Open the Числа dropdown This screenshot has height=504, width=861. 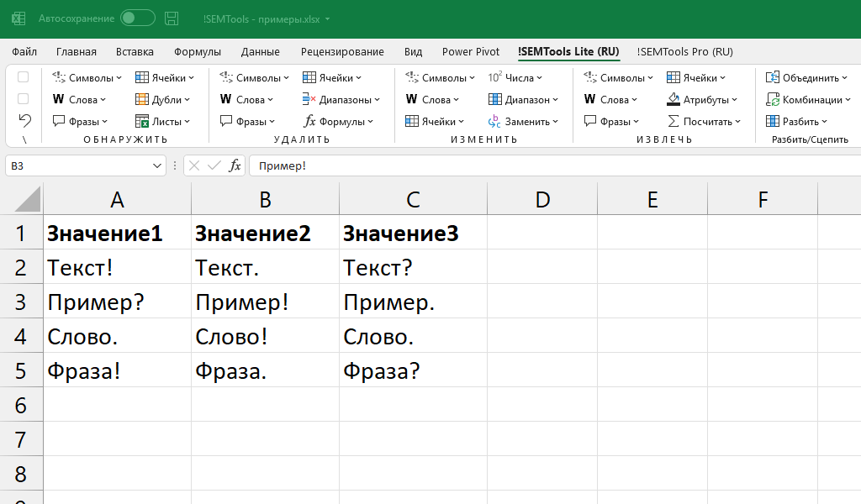click(515, 78)
